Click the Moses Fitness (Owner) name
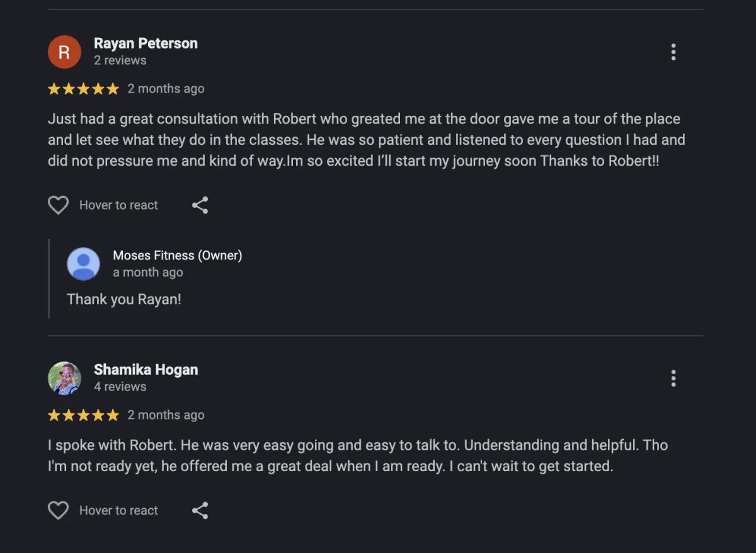This screenshot has width=756, height=553. (x=177, y=255)
